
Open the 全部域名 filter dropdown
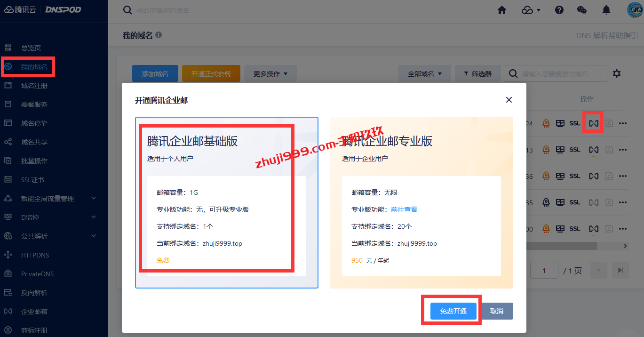click(x=425, y=74)
